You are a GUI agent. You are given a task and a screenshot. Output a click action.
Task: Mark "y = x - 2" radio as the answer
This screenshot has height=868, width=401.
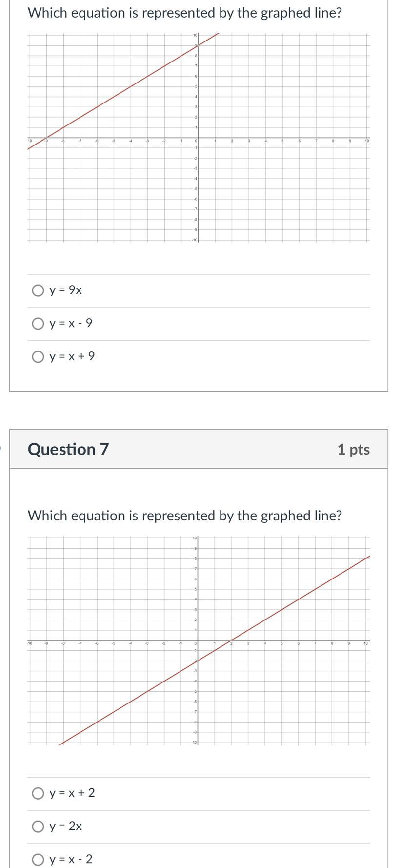pos(38,860)
